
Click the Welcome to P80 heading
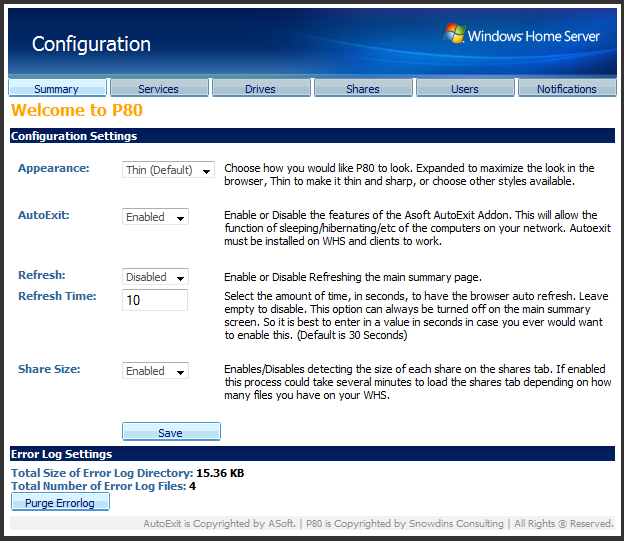click(77, 110)
